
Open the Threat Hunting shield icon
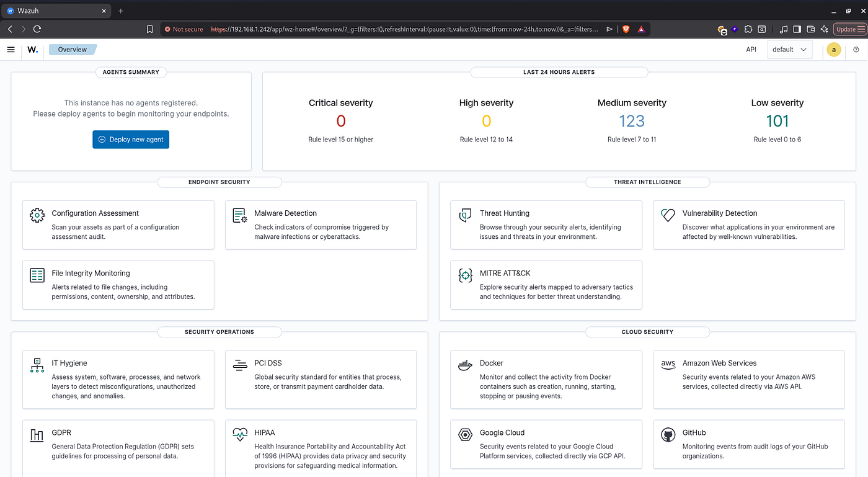(x=465, y=215)
